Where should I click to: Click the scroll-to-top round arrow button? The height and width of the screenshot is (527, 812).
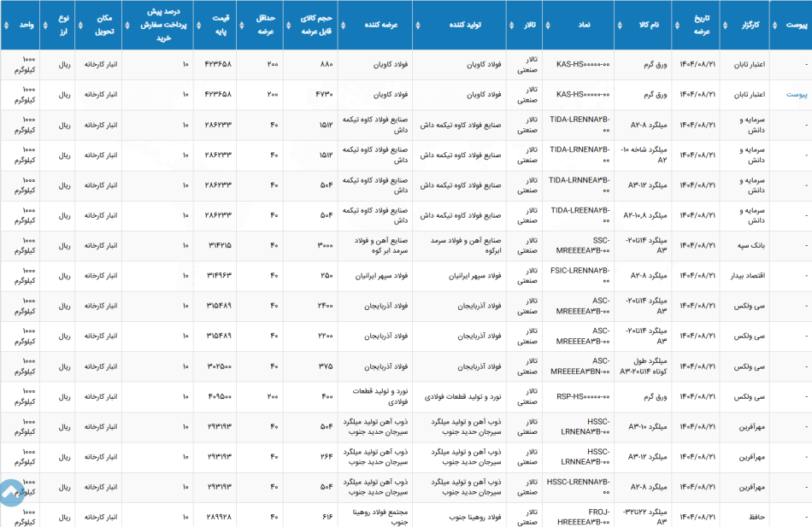[11, 493]
